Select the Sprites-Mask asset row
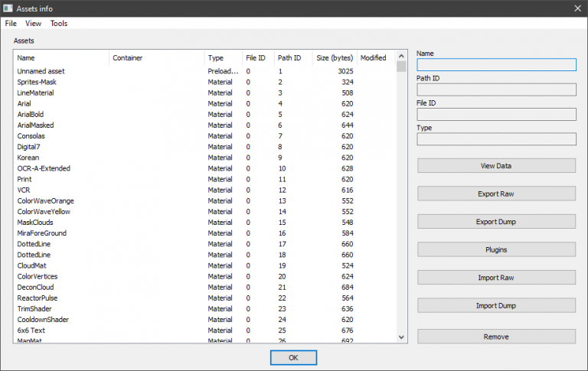 (x=37, y=82)
